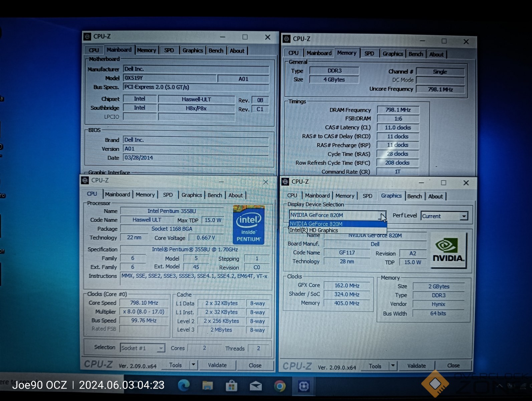Viewport: 532px width, 401px height.
Task: Switch to CPU tab in Memory window
Action: (x=293, y=53)
